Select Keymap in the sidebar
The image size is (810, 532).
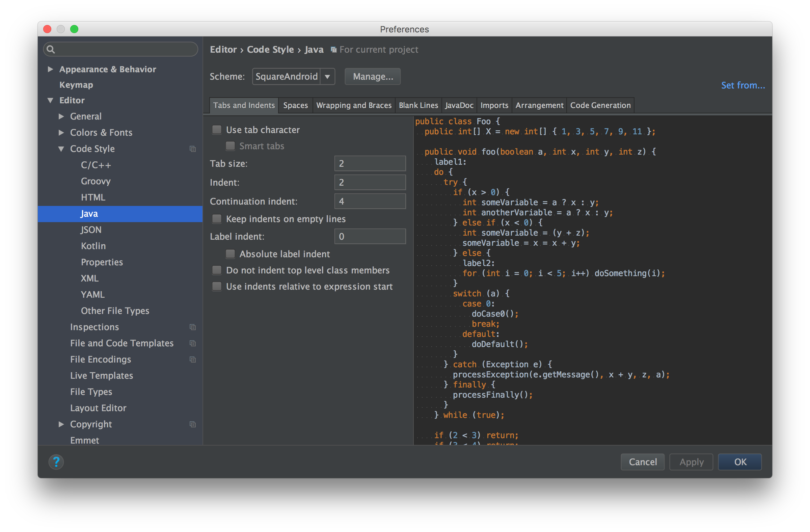[76, 85]
